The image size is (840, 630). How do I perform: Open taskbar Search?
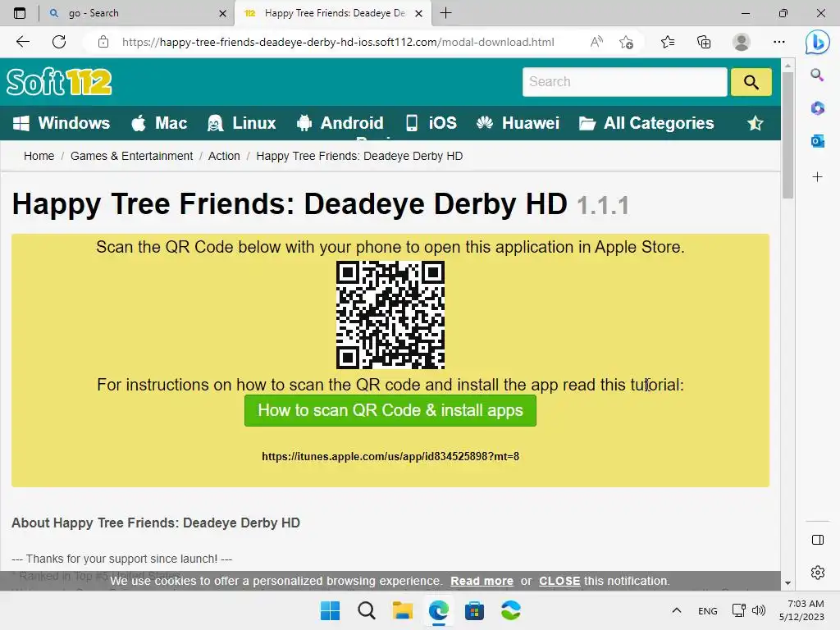click(x=367, y=610)
